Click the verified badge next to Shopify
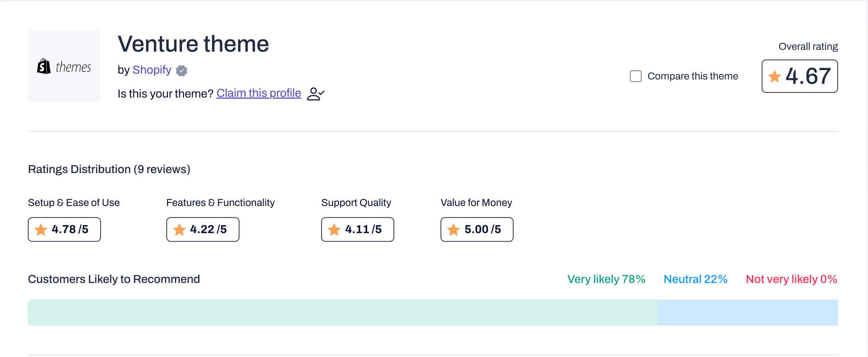Screen dimensions: 868x357 181,71
